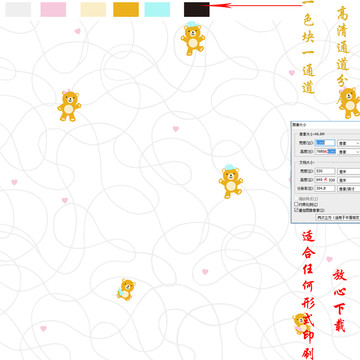
Task: Toggle the Constrain Proportions checkbox
Action: tap(296, 204)
